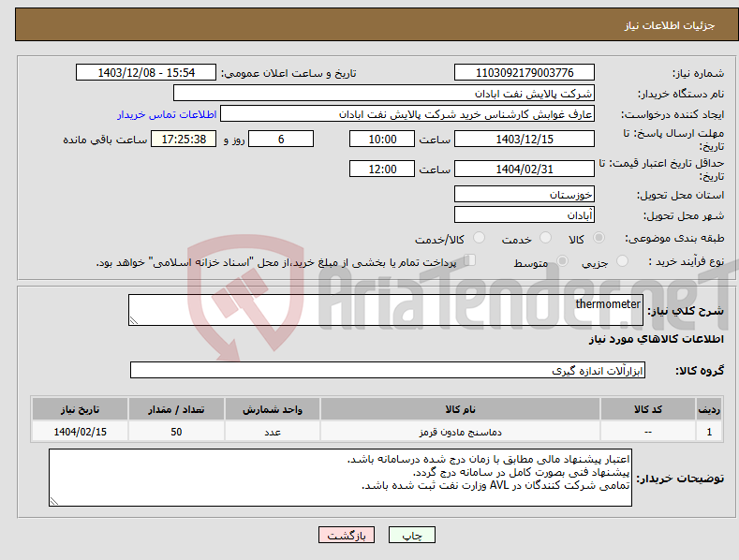Click the remaining time field 17:25:38

tap(184, 139)
